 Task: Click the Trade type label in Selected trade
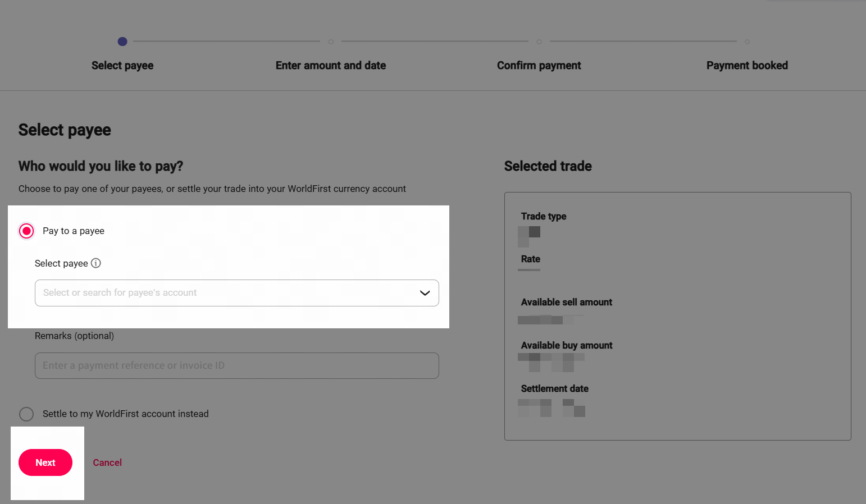coord(544,217)
